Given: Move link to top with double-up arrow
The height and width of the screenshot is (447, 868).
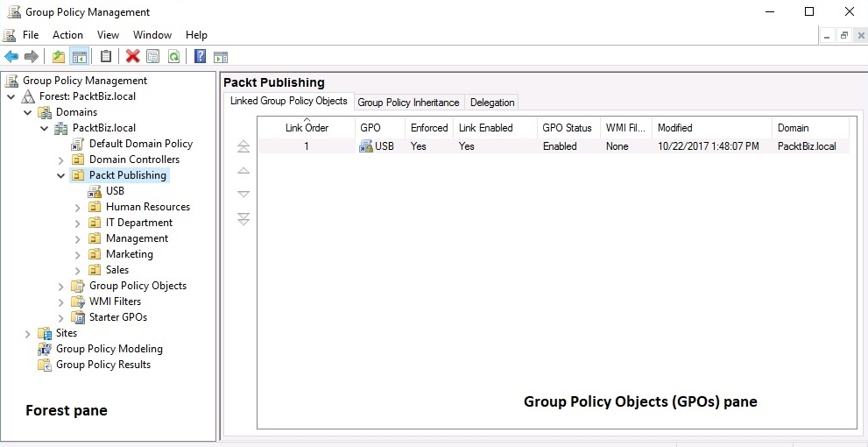Looking at the screenshot, I should (x=243, y=147).
